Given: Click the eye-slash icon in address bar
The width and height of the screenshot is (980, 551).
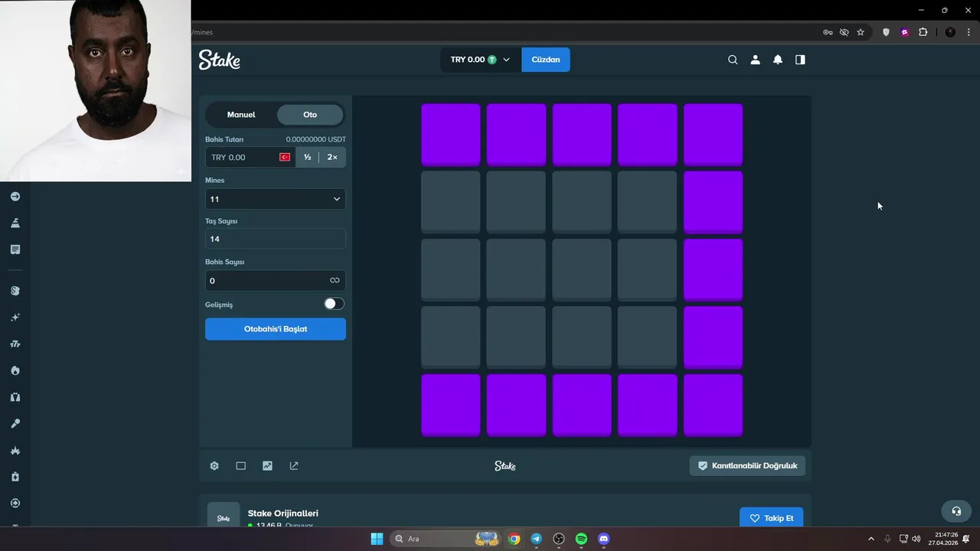Looking at the screenshot, I should click(844, 32).
